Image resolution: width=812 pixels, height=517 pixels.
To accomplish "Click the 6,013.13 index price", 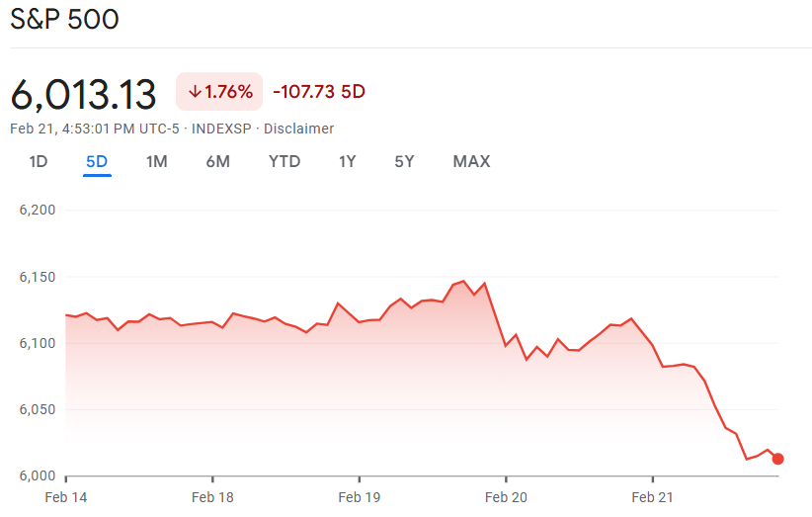I will [x=84, y=94].
